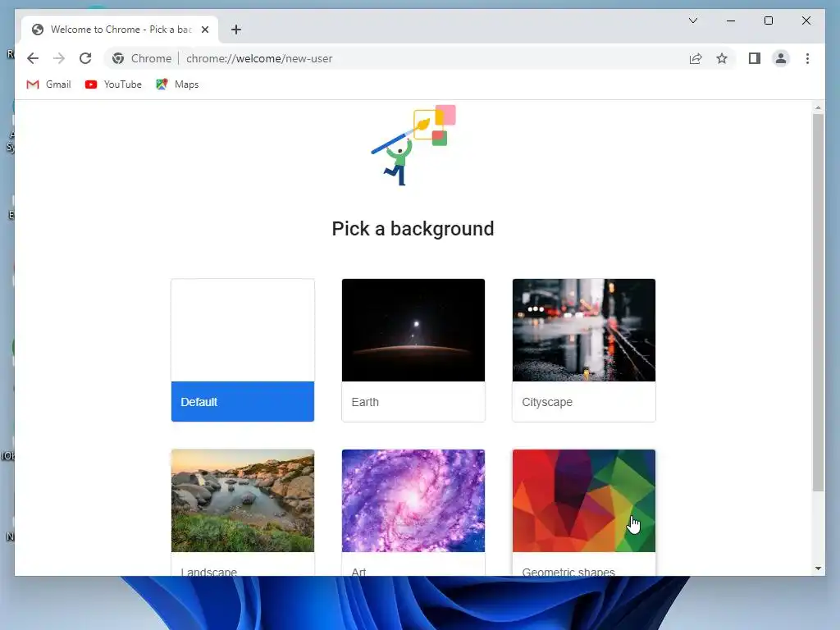The width and height of the screenshot is (840, 630).
Task: Pick the Geometric shapes background thumbnail
Action: (584, 500)
